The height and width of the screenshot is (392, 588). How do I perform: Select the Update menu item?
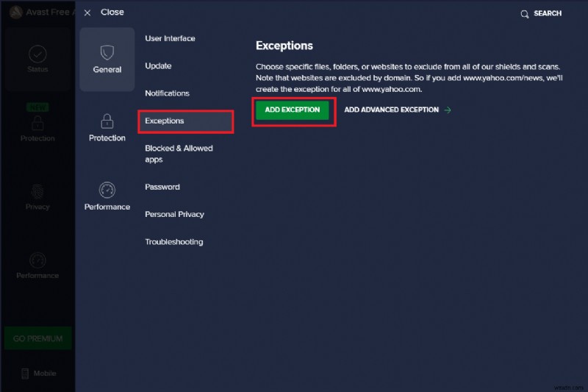coord(158,66)
